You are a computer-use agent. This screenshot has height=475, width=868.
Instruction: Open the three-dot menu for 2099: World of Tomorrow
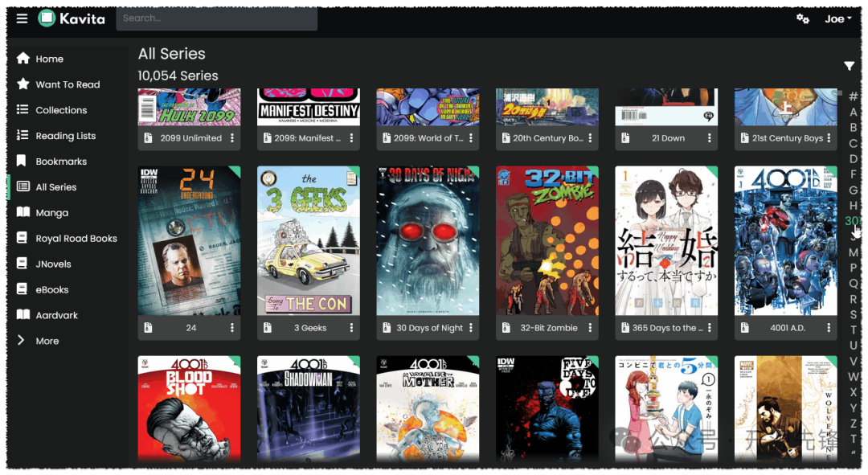coord(471,138)
